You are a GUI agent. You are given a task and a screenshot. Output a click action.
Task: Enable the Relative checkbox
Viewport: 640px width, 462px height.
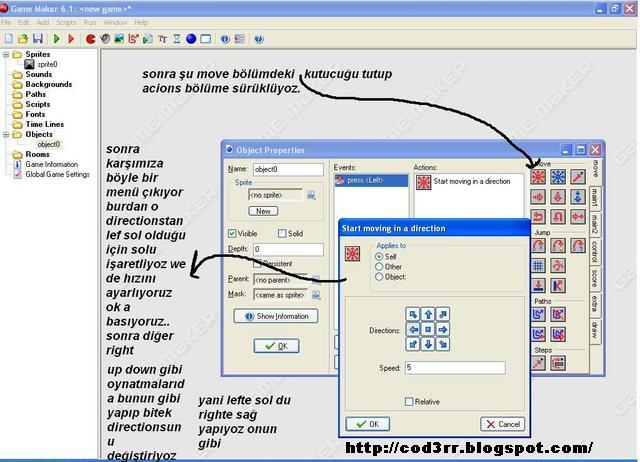tap(409, 402)
